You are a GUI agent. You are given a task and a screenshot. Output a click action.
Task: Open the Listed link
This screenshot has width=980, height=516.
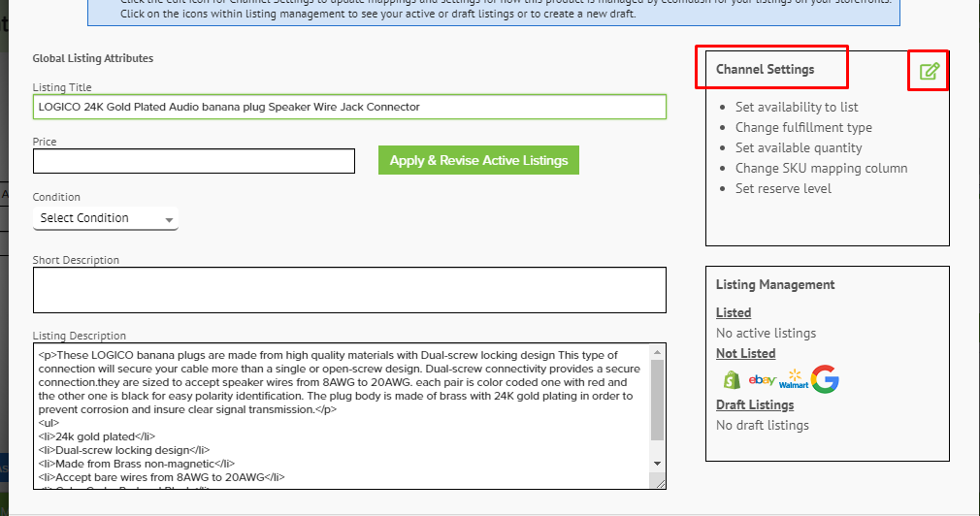pyautogui.click(x=734, y=313)
